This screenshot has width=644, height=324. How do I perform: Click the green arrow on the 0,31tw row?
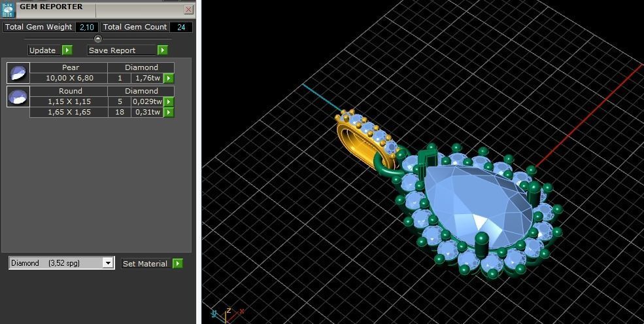169,112
